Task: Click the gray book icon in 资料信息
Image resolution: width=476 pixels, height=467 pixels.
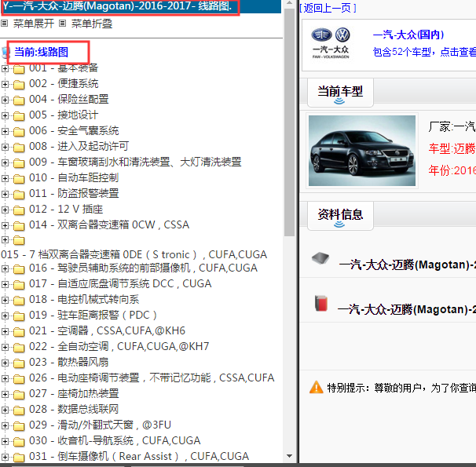Action: (320, 259)
